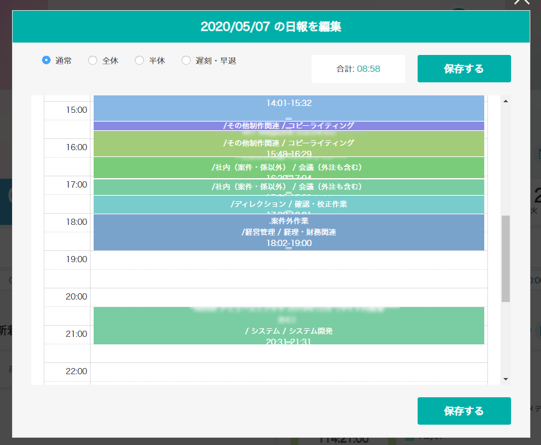Open the 14:01-15:32 blue schedule block
541x445 pixels.
pyautogui.click(x=289, y=108)
